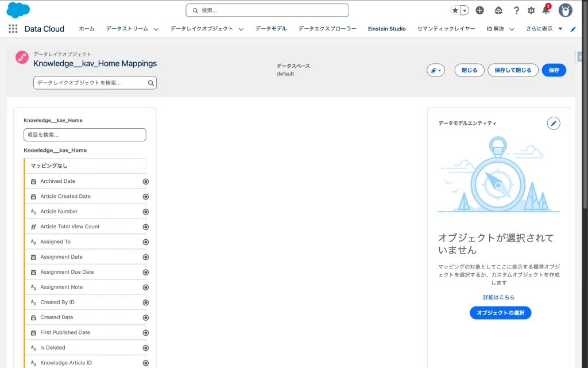This screenshot has width=588, height=368.
Task: Click the help question mark icon
Action: pos(516,10)
